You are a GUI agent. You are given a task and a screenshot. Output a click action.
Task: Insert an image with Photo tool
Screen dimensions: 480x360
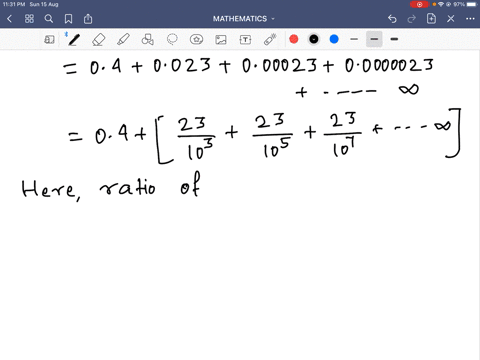(221, 40)
